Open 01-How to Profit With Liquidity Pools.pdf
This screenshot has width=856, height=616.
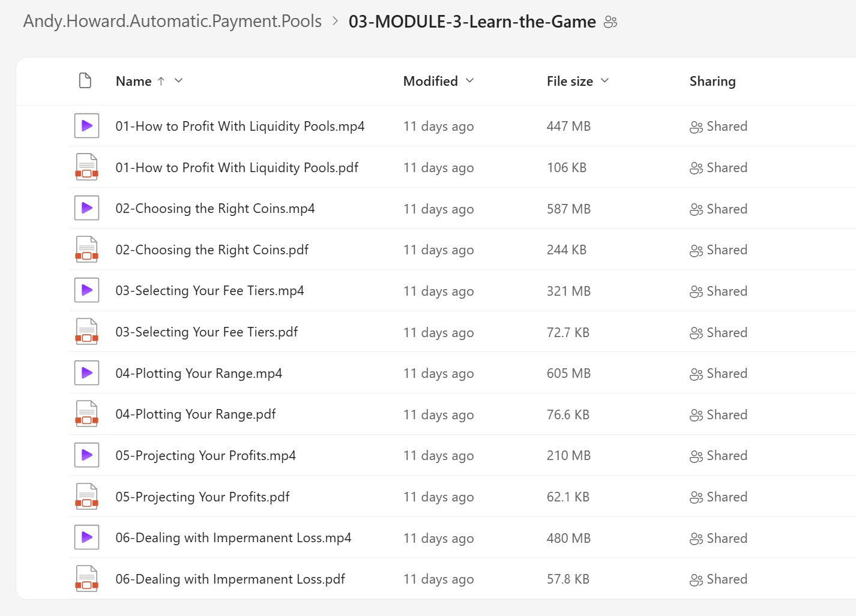pos(237,167)
